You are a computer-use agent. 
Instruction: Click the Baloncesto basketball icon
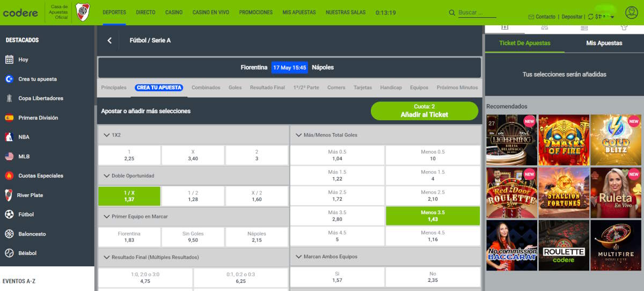tap(9, 234)
